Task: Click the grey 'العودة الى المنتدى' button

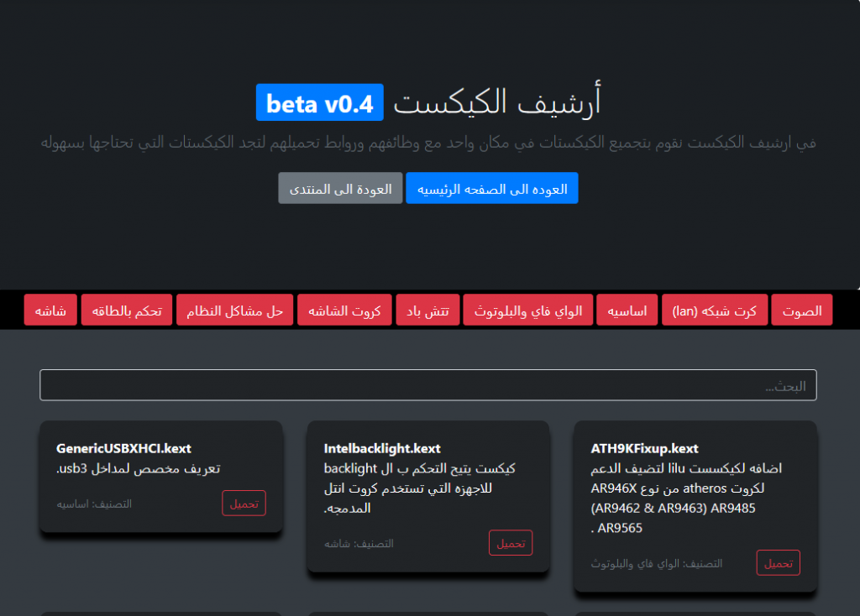Action: click(340, 189)
